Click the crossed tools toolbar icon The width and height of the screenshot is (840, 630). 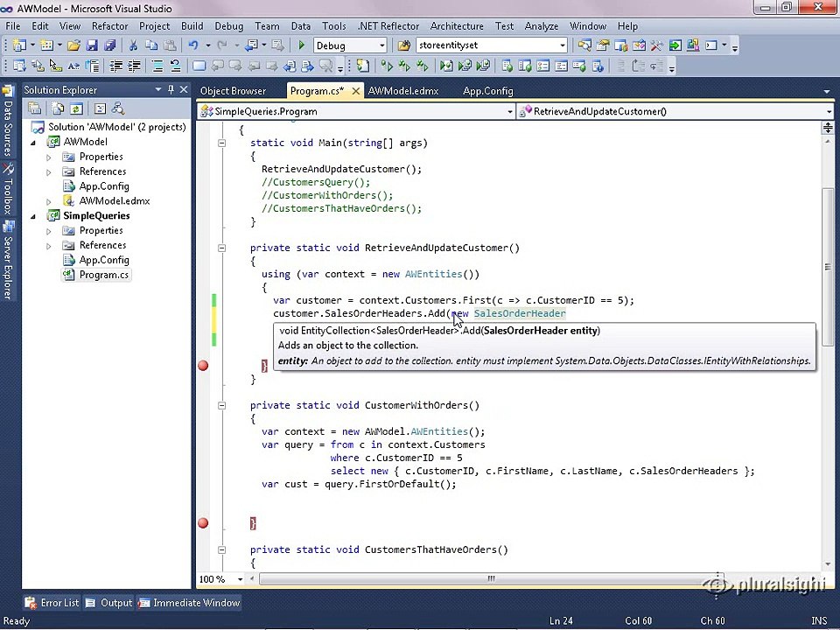tap(657, 45)
